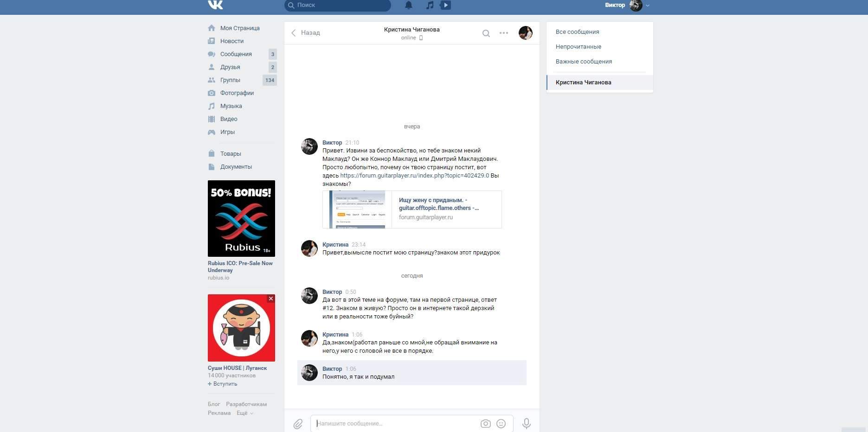Click the 0:50 timestamp on Виктор's message

pyautogui.click(x=351, y=292)
